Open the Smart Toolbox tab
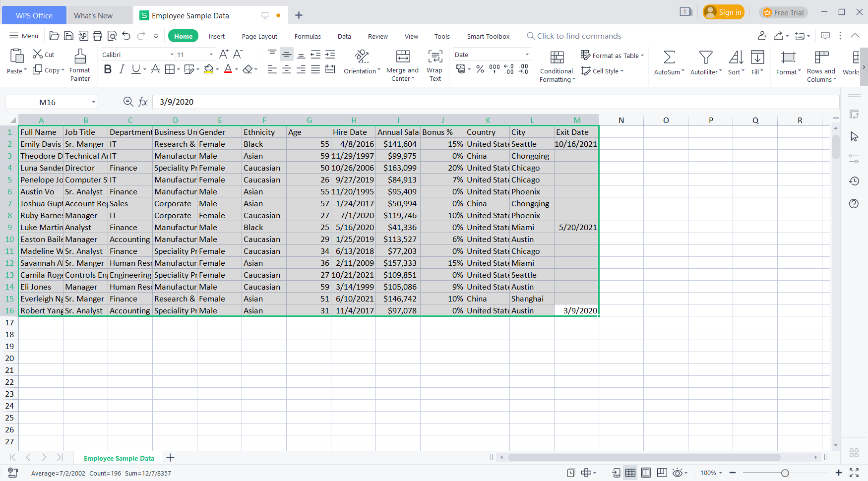Viewport: 868px width, 481px height. click(x=488, y=36)
